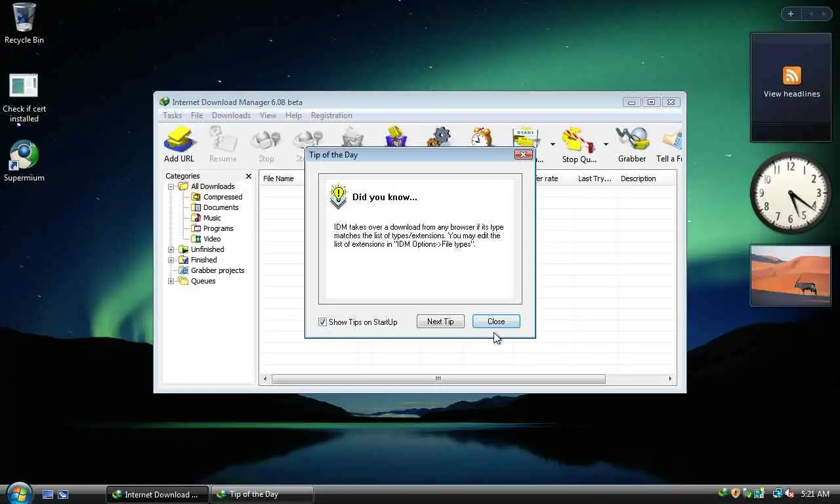Click the Stop toolbar icon
This screenshot has width=840, height=504.
tap(266, 144)
